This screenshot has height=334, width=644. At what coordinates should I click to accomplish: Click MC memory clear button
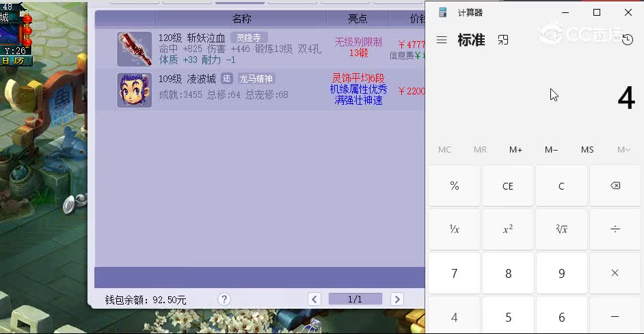pyautogui.click(x=444, y=150)
